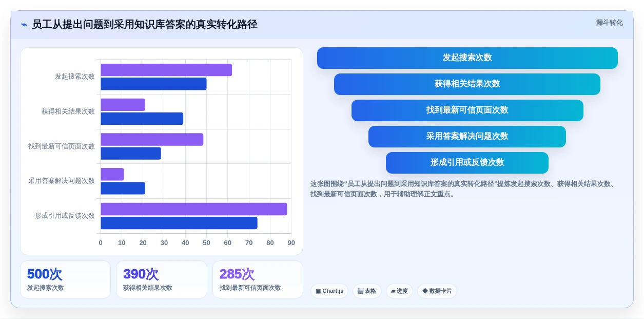
Task: Click the purple bar for 找到最新可信页面次数
Action: 152,139
